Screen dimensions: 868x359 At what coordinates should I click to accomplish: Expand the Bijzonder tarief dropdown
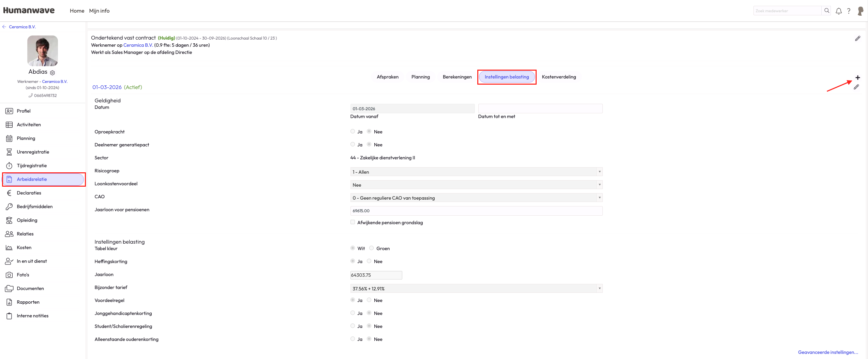(x=476, y=288)
